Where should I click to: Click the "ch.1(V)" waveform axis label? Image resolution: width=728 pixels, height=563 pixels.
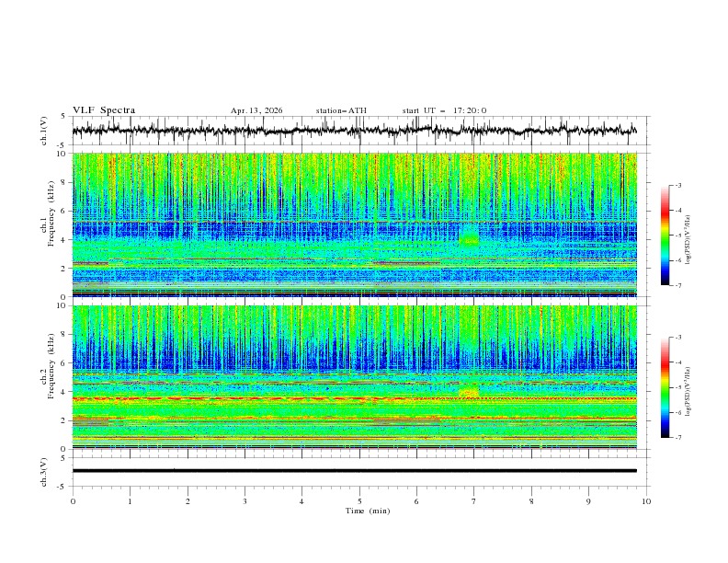tap(44, 131)
